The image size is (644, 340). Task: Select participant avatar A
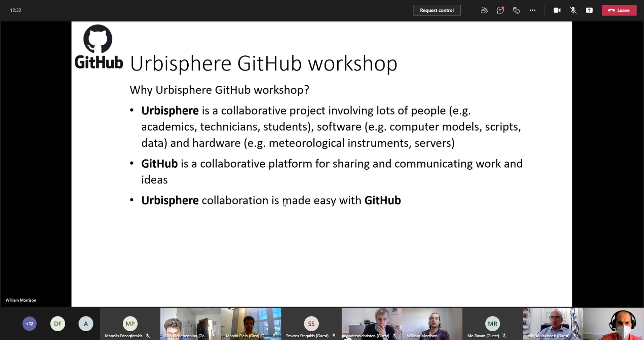86,324
